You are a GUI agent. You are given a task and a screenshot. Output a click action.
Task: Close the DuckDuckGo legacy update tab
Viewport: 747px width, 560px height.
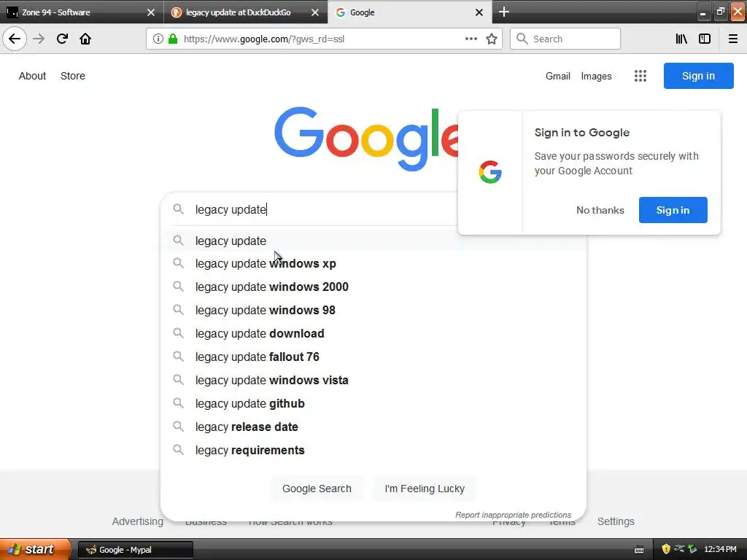pyautogui.click(x=315, y=12)
